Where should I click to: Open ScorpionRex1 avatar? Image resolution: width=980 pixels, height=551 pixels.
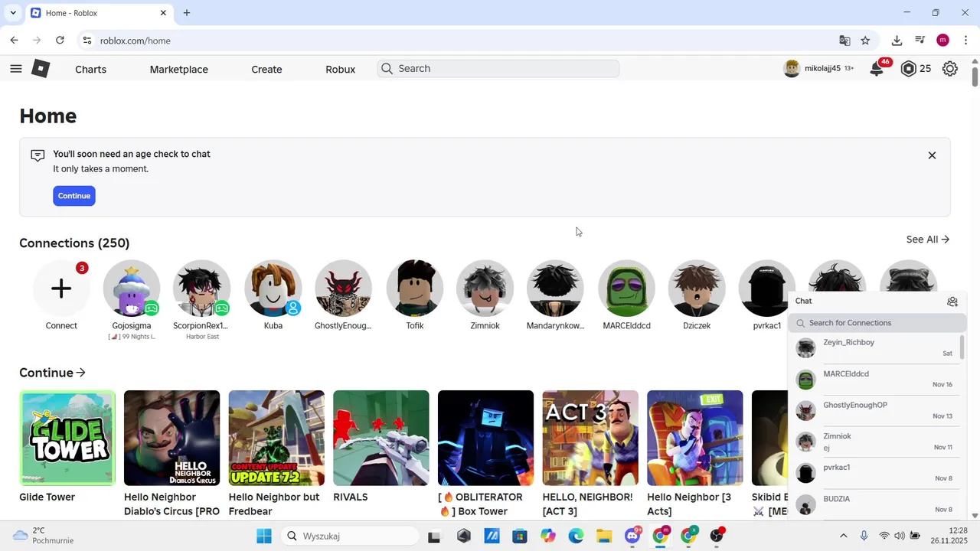tap(202, 289)
